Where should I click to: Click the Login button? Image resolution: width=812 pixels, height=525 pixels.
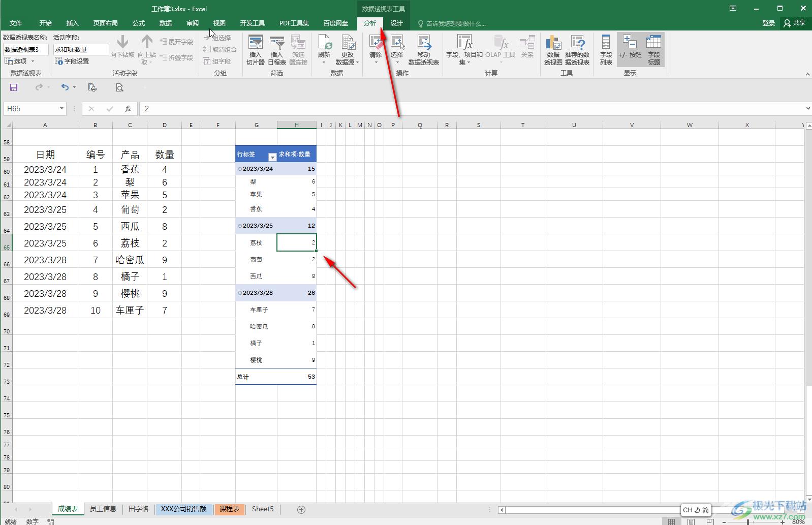[x=769, y=23]
